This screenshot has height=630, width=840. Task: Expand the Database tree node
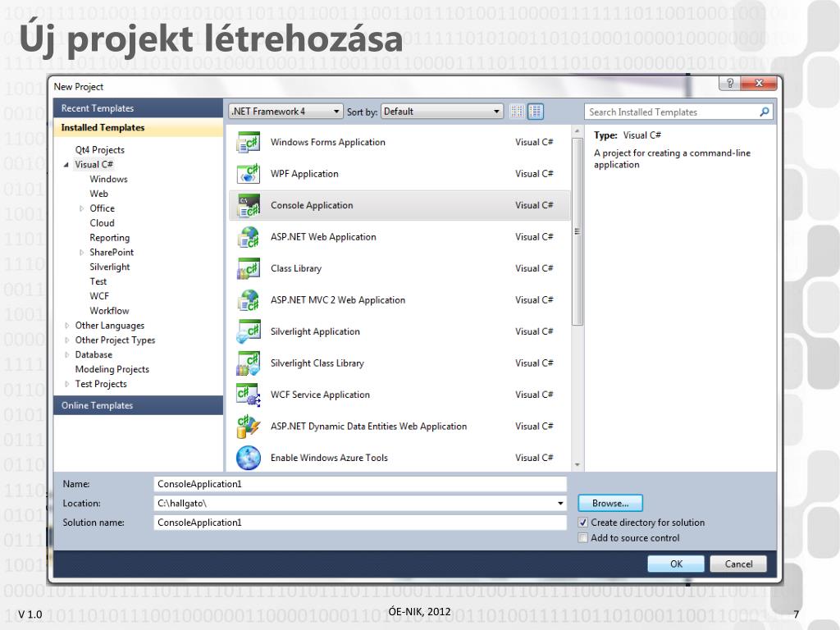[67, 354]
